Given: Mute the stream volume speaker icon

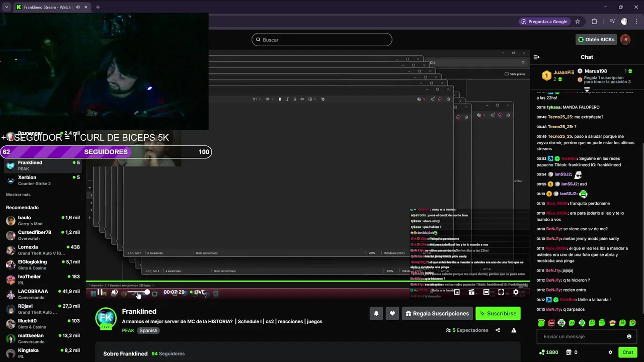Looking at the screenshot, I should point(114,292).
